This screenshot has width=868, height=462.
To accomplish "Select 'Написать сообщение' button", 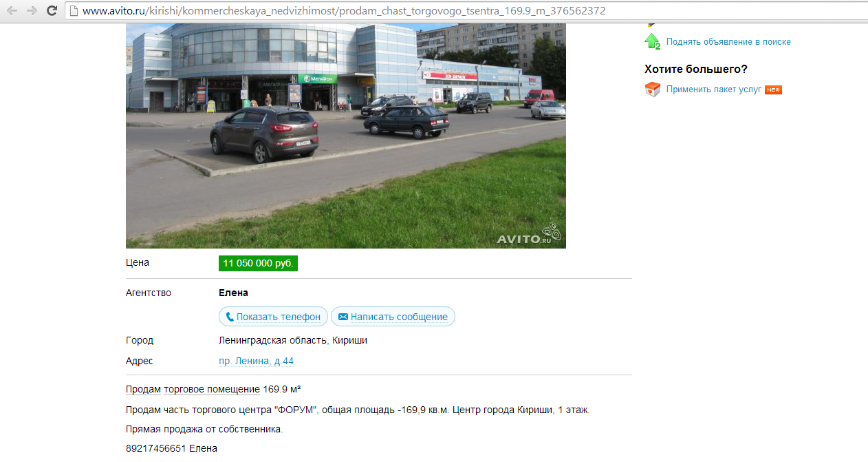I will coord(393,317).
